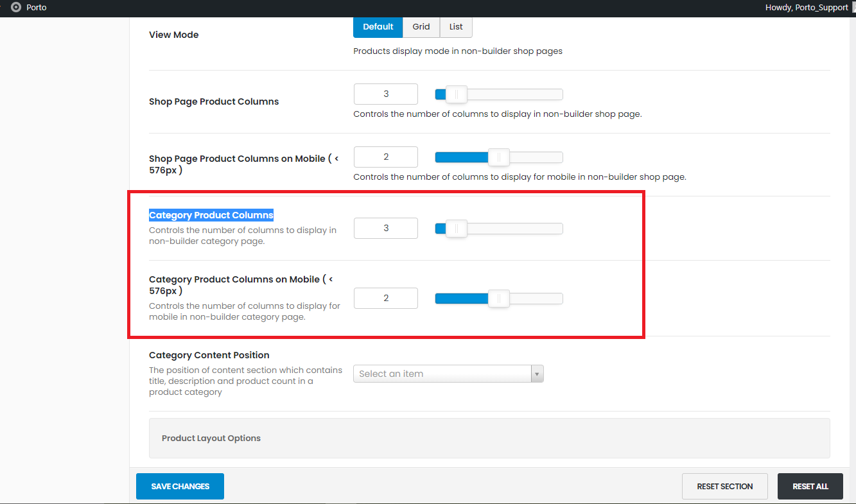Click the Reset All button
Viewport: 856px width, 504px height.
point(810,486)
